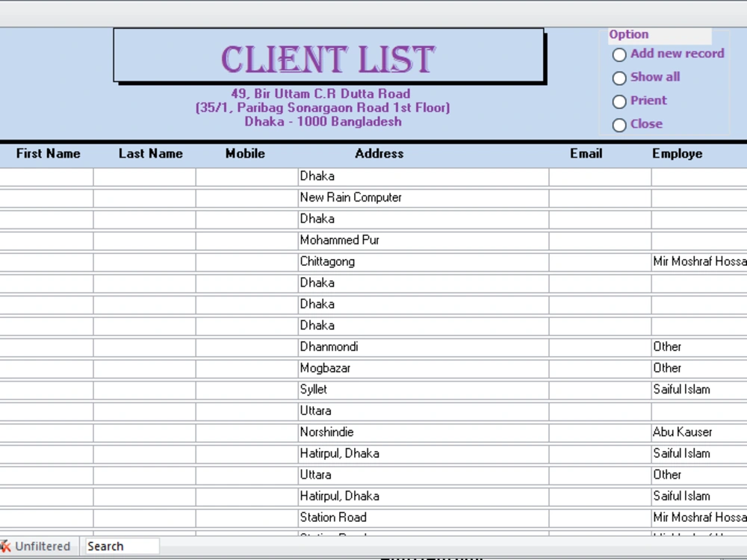Click Other employee cell in Dhanmondi row

(699, 347)
